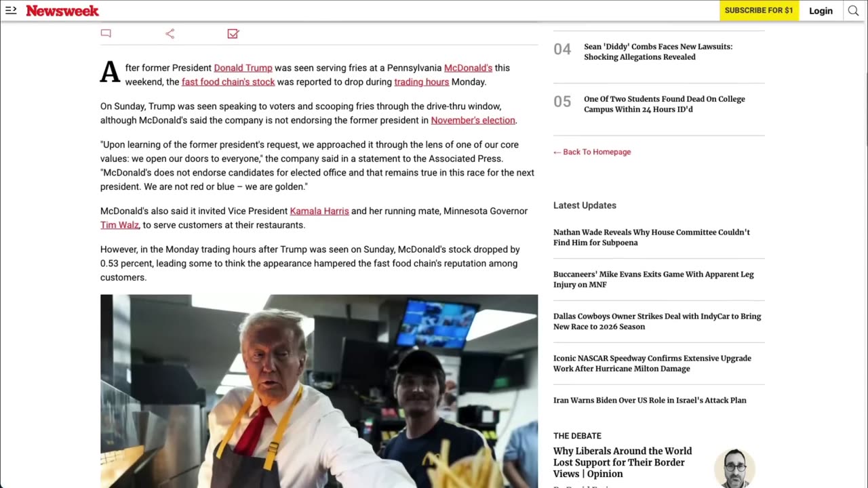868x488 pixels.
Task: Click the Newsweek logo
Action: [62, 11]
